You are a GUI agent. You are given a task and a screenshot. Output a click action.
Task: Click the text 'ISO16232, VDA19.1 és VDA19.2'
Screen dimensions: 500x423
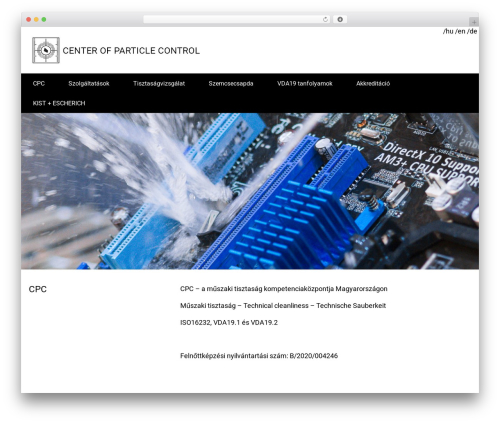229,323
